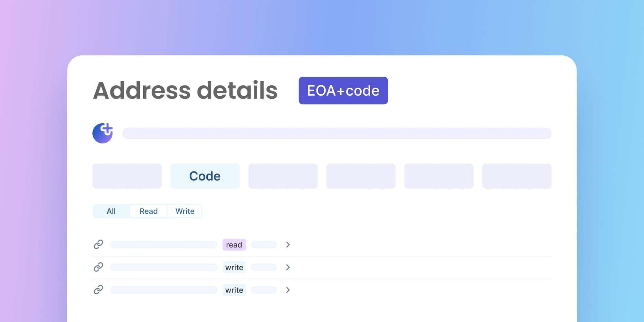Click the link icon on the last write row
Viewport: 644px width, 322px height.
98,290
